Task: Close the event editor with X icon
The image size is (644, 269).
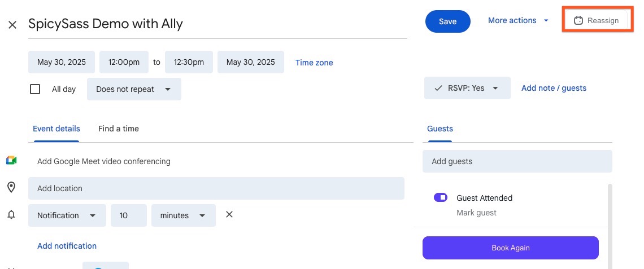Action: coord(12,25)
